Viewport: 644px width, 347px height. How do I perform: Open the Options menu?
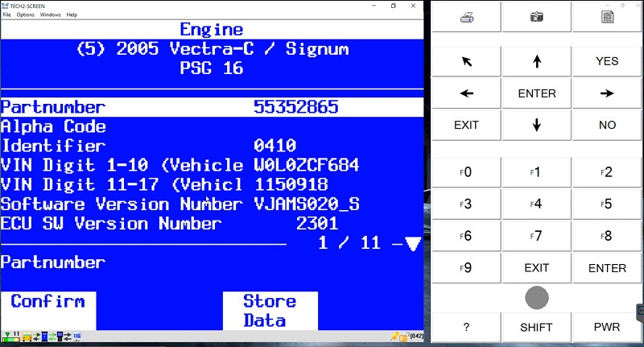[26, 14]
